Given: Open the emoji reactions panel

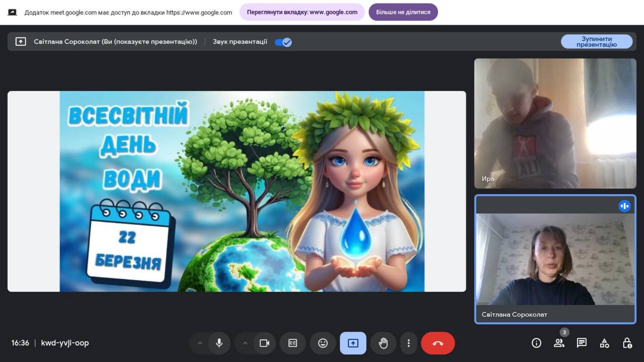Looking at the screenshot, I should pos(323,343).
